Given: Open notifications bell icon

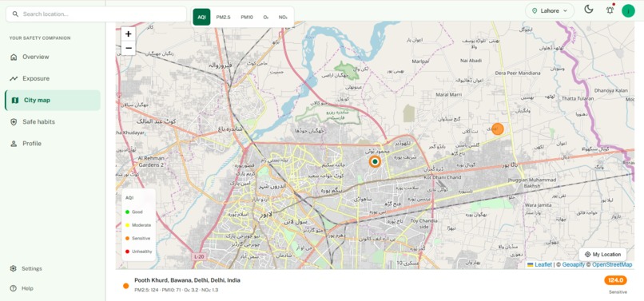Looking at the screenshot, I should [x=610, y=10].
